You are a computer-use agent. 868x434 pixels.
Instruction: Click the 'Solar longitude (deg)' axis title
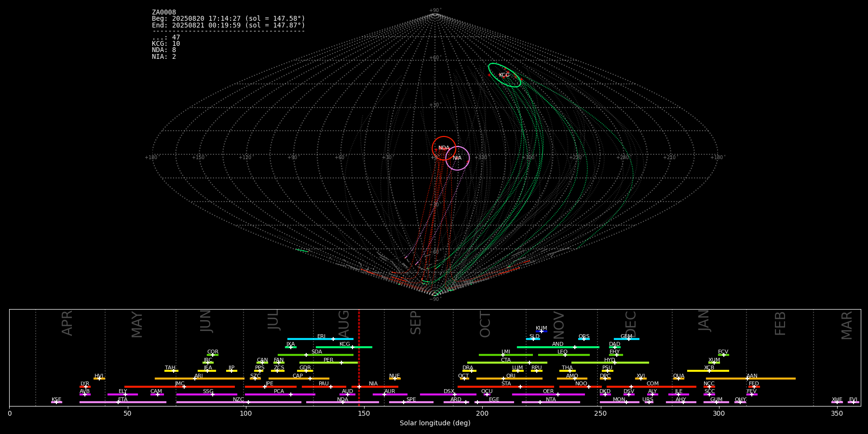[435, 423]
